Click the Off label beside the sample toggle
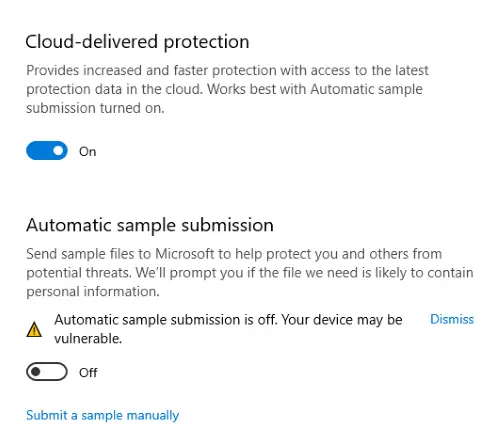Image resolution: width=500 pixels, height=431 pixels. pos(88,373)
